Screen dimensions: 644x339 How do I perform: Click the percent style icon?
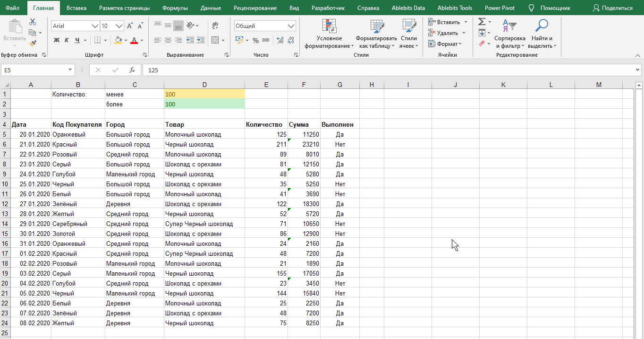pos(255,40)
